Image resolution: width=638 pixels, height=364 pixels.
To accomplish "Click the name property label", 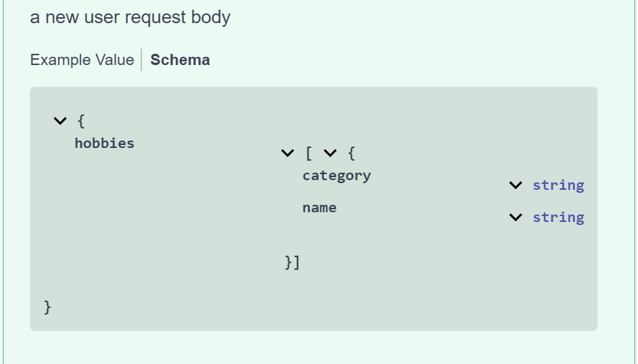I will 319,208.
